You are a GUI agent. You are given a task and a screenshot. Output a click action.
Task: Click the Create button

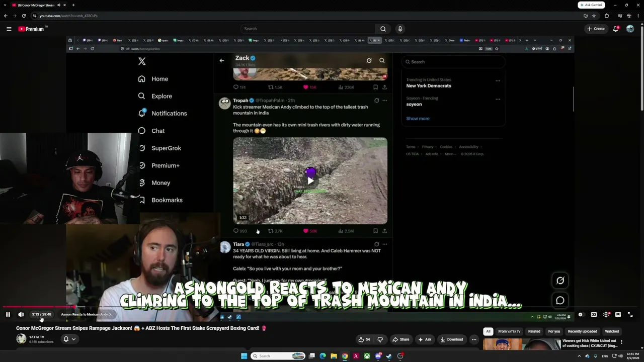click(x=596, y=29)
